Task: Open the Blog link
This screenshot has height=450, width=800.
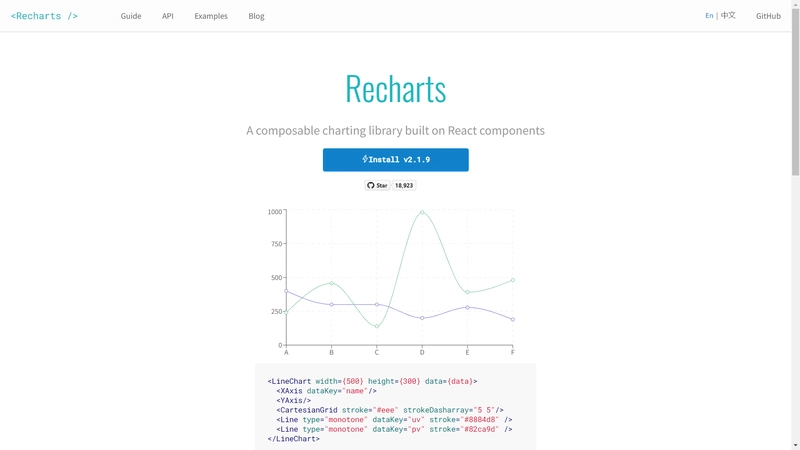Action: click(x=256, y=16)
